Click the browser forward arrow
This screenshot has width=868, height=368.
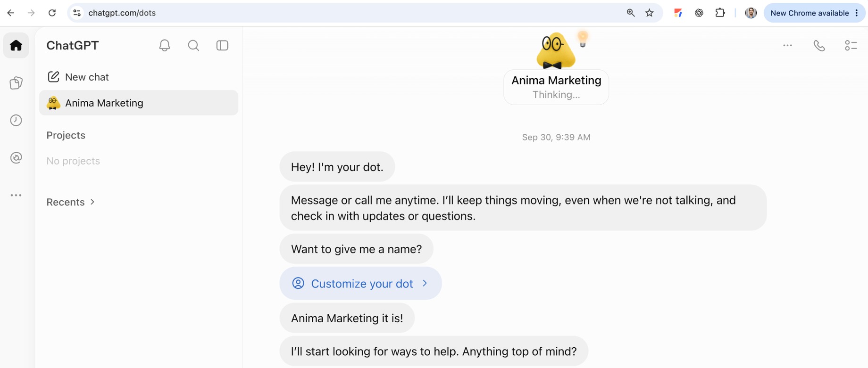click(31, 13)
